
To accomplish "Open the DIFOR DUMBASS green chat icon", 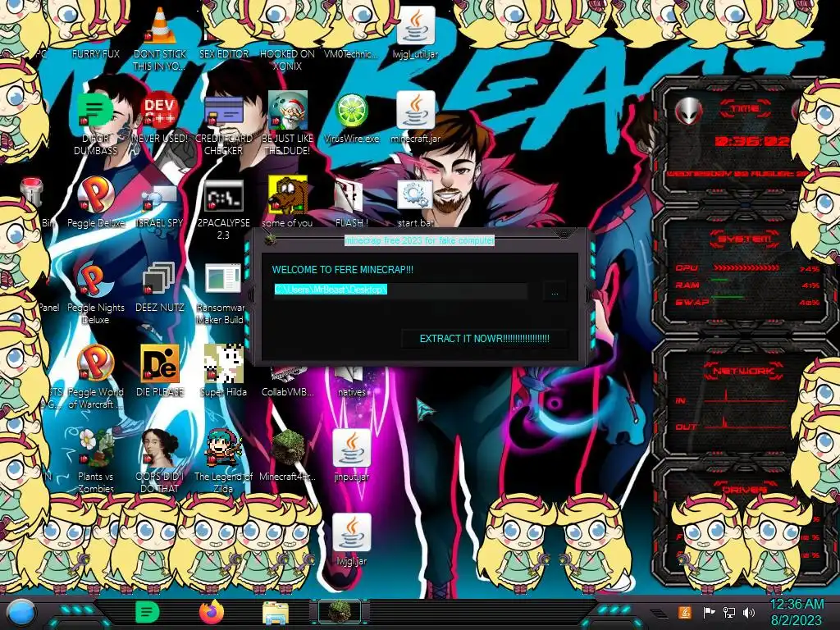I will (95, 109).
